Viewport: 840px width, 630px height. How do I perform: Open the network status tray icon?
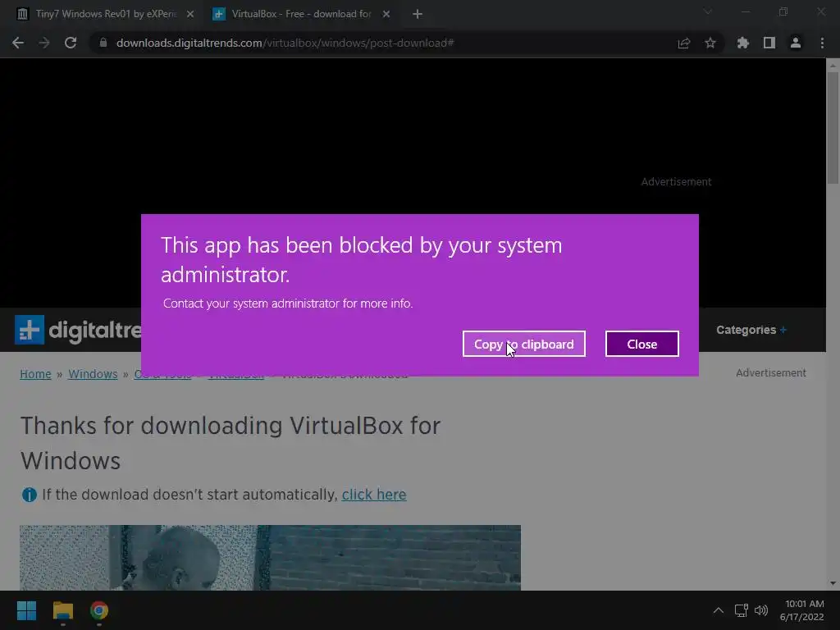(x=741, y=610)
